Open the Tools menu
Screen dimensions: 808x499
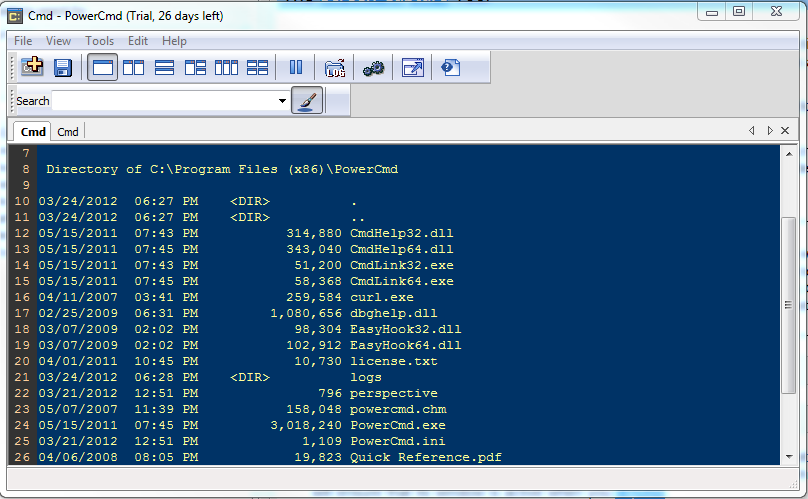tap(99, 41)
